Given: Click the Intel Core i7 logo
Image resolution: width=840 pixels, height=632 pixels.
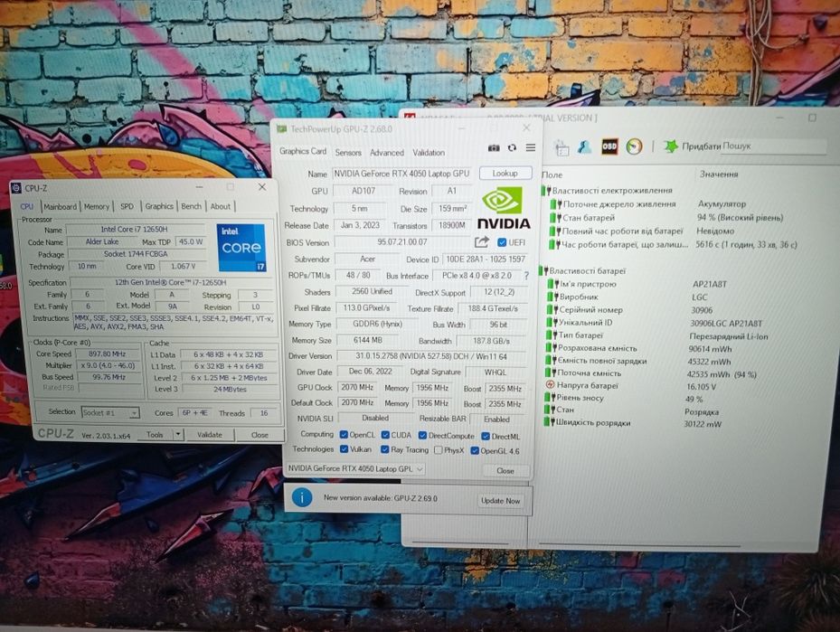Looking at the screenshot, I should [241, 248].
